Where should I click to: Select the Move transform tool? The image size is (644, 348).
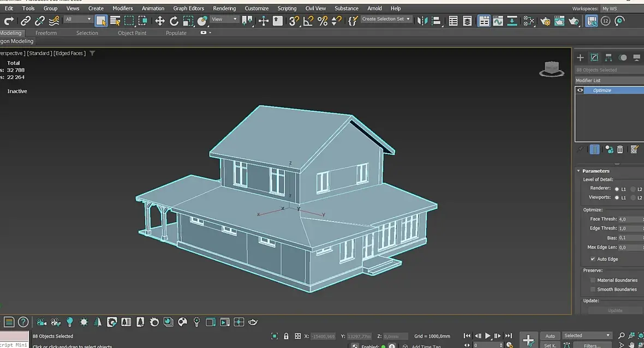(160, 21)
